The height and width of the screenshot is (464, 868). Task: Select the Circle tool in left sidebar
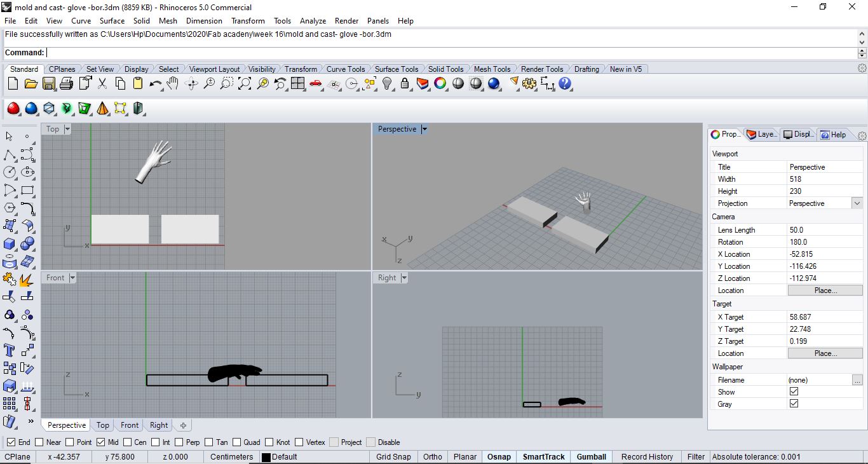point(10,172)
